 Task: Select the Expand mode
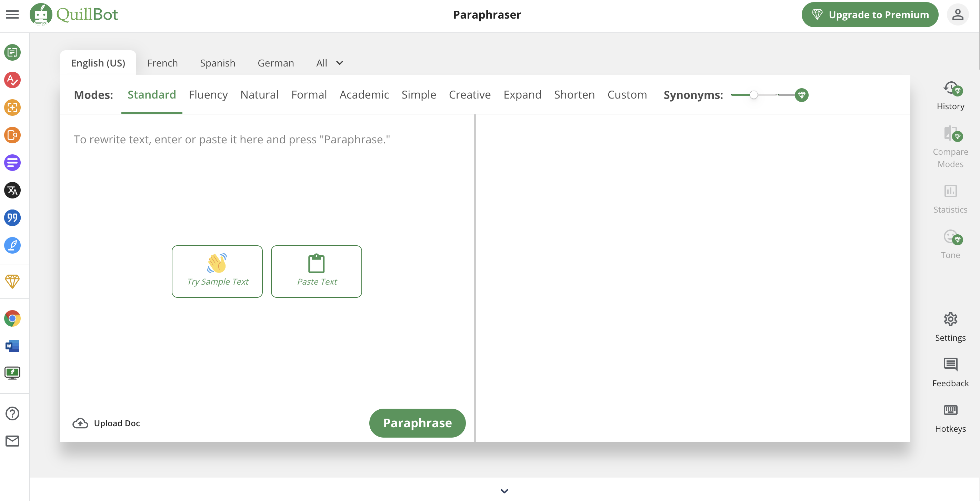522,95
